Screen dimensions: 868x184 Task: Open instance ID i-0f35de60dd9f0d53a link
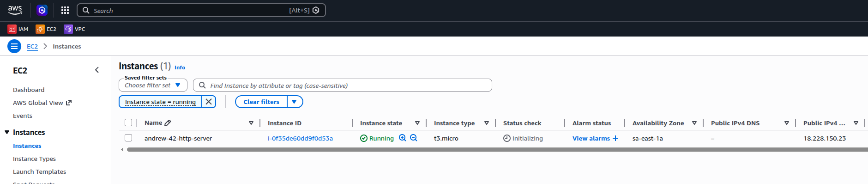click(300, 138)
